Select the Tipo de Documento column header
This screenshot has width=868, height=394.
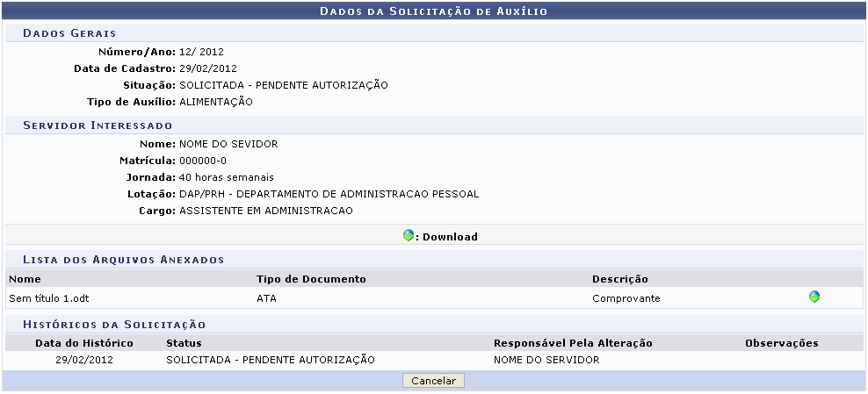coord(311,279)
